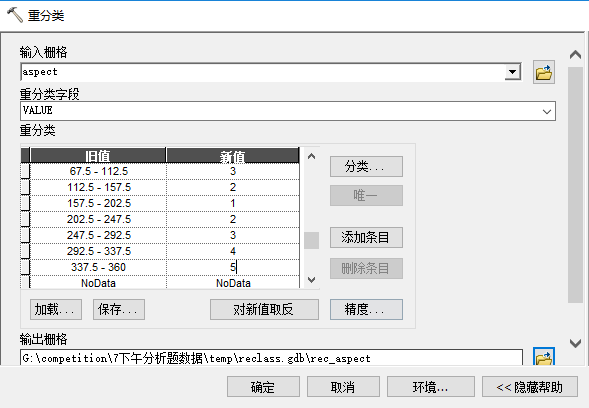589x408 pixels.
Task: Click new value 1 for 157.5 - 202.5
Action: pyautogui.click(x=233, y=203)
